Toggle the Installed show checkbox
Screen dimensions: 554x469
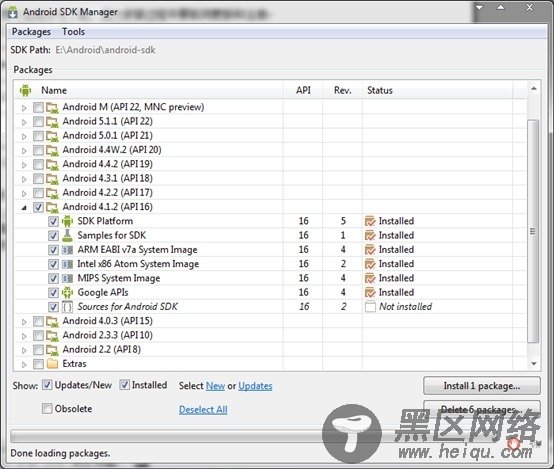(x=124, y=385)
